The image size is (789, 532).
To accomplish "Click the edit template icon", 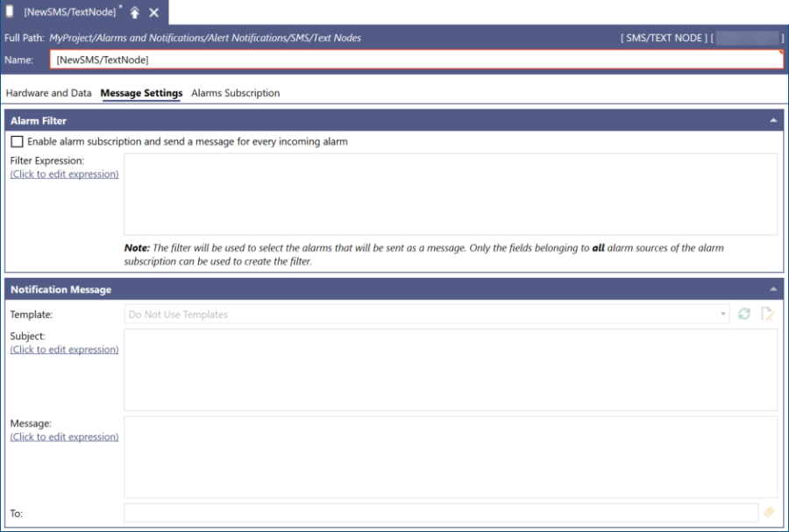I will click(768, 314).
